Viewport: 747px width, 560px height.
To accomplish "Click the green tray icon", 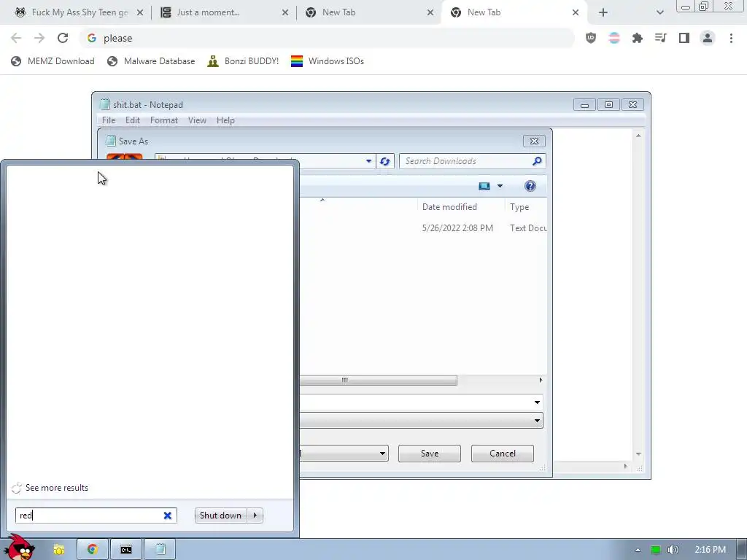I will point(656,550).
